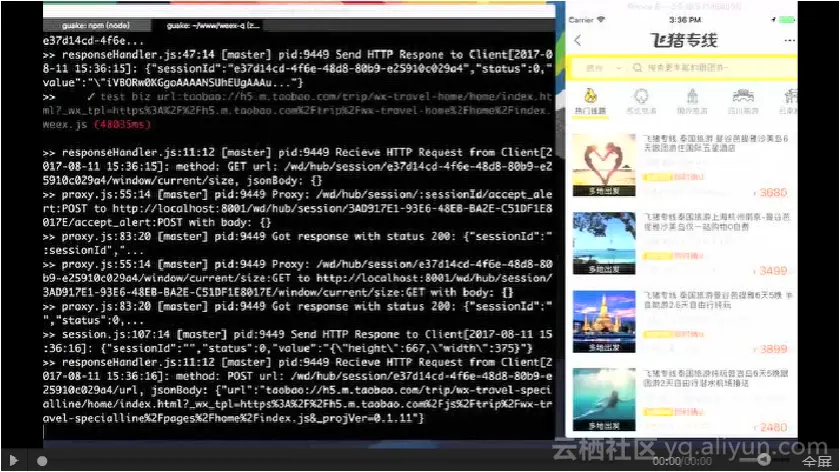
Task: Open the heart silhouette tour thumbnail
Action: (604, 165)
